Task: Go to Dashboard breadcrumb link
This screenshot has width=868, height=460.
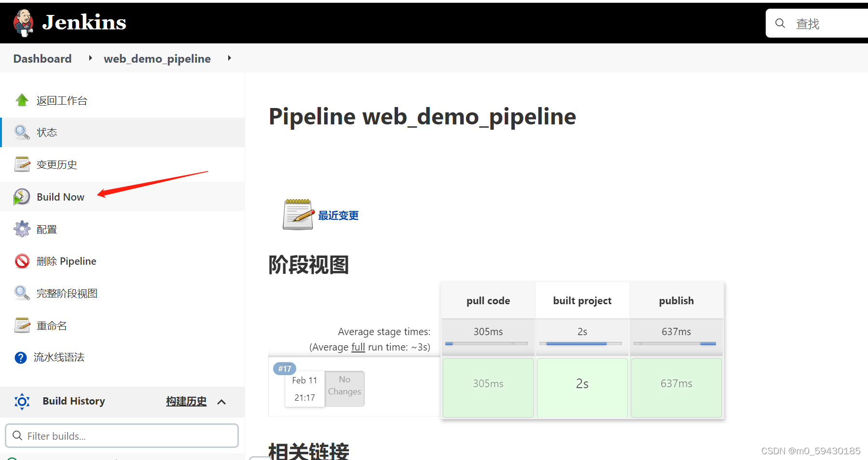Action: coord(42,59)
